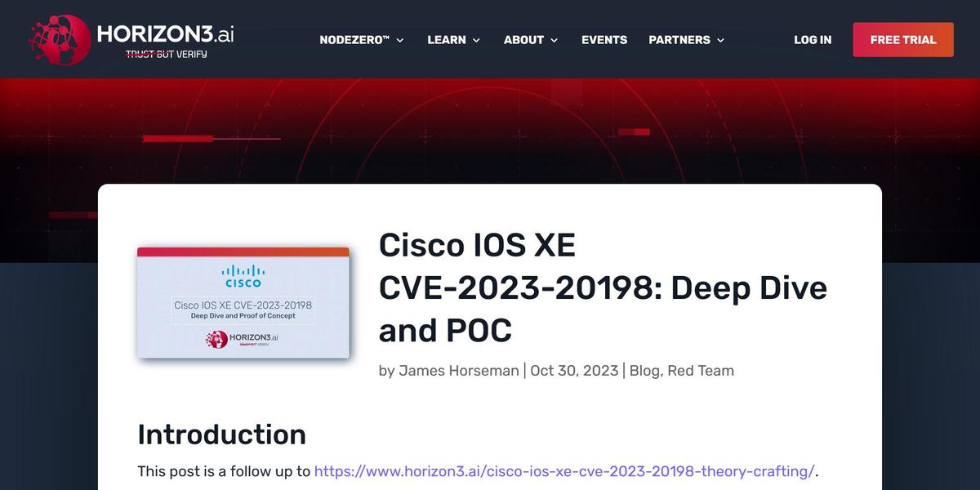Select the EVENTS menu item
This screenshot has height=490, width=980.
pos(604,39)
